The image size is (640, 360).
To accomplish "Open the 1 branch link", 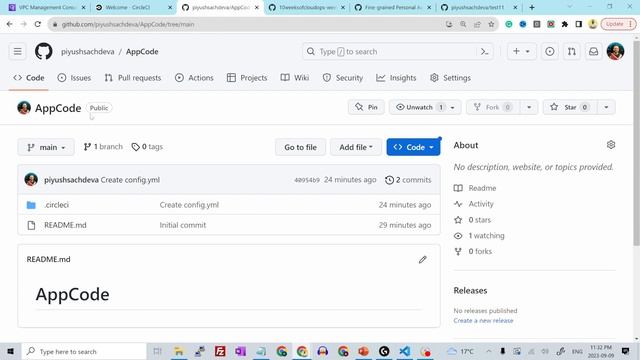I will 103,147.
